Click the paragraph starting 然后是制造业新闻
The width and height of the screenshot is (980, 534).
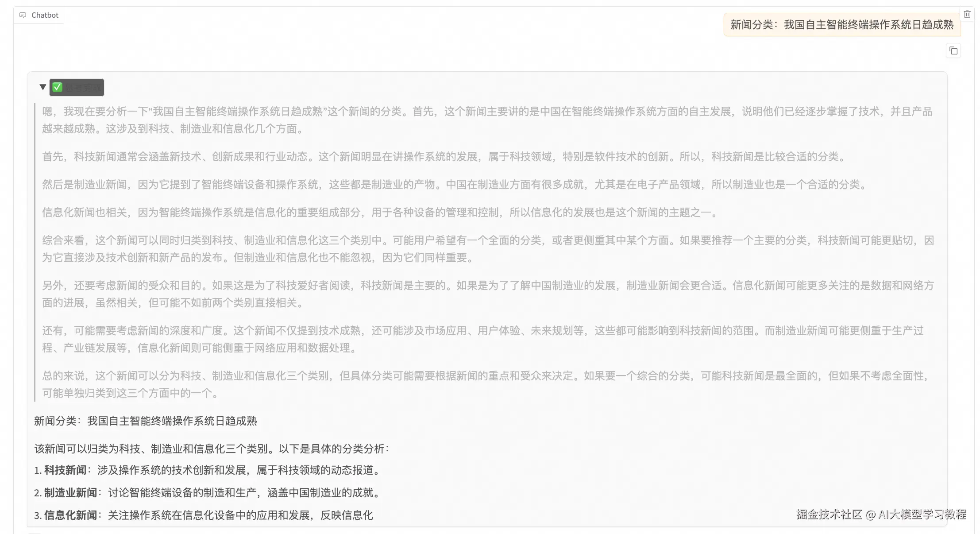click(x=456, y=185)
